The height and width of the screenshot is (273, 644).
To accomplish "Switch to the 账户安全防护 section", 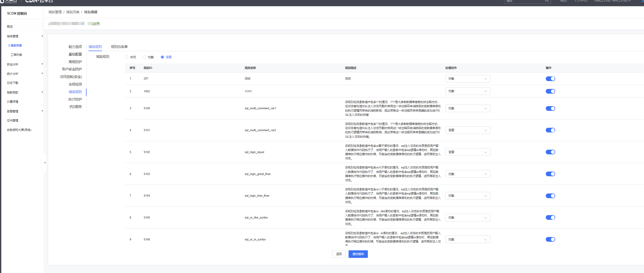I will pos(72,69).
